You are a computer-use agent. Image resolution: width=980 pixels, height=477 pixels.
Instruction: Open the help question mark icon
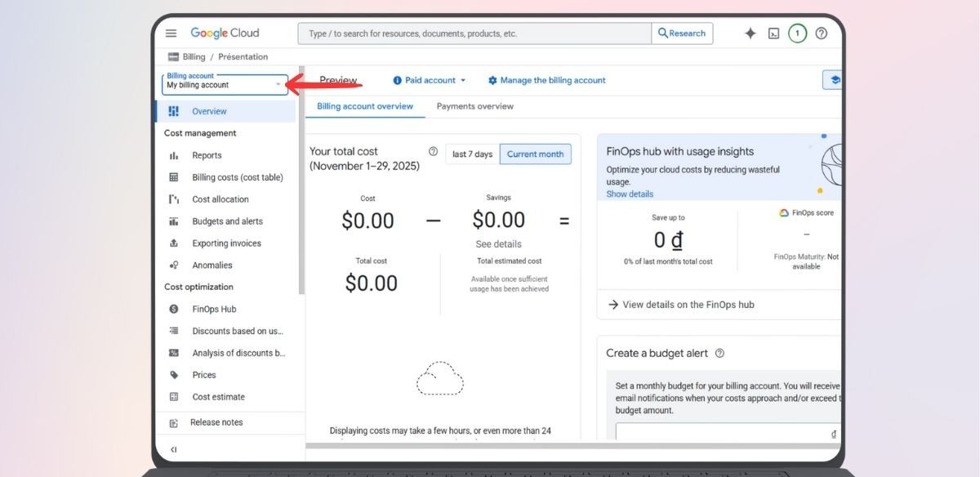[x=821, y=33]
